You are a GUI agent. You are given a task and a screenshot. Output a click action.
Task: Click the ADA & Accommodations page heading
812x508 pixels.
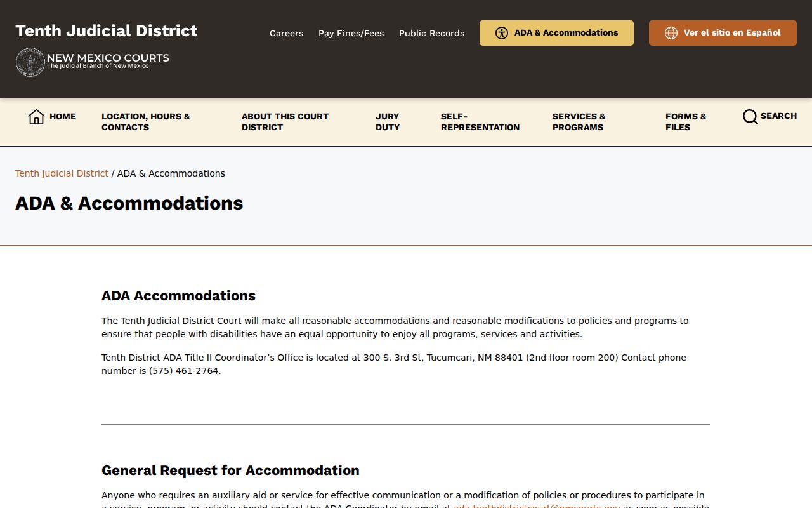click(x=129, y=203)
